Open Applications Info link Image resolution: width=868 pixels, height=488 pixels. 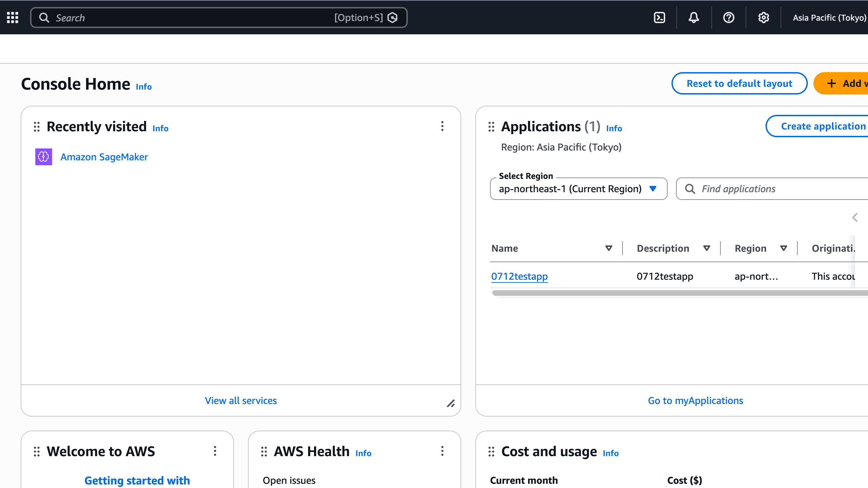[x=614, y=128]
